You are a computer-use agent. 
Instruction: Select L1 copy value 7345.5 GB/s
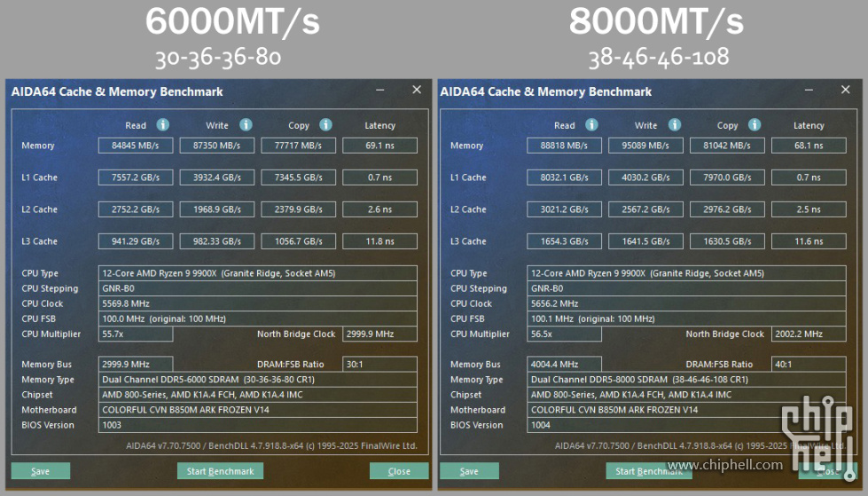tap(299, 177)
